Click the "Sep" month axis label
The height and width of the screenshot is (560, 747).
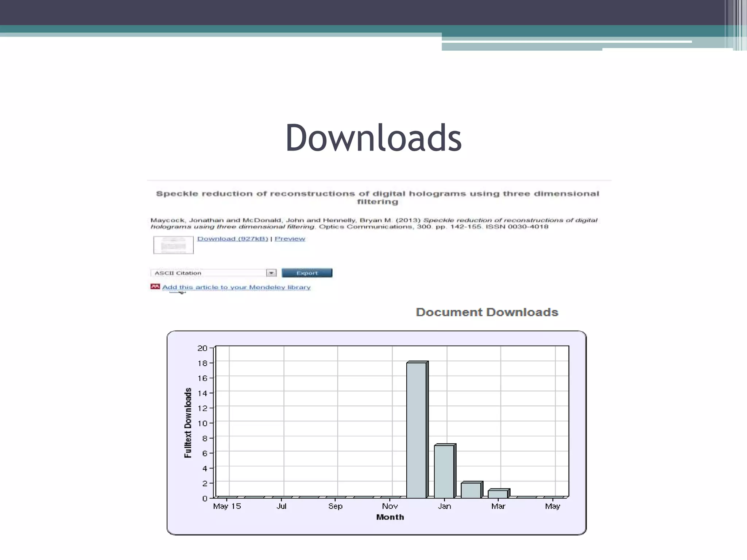[x=335, y=506]
